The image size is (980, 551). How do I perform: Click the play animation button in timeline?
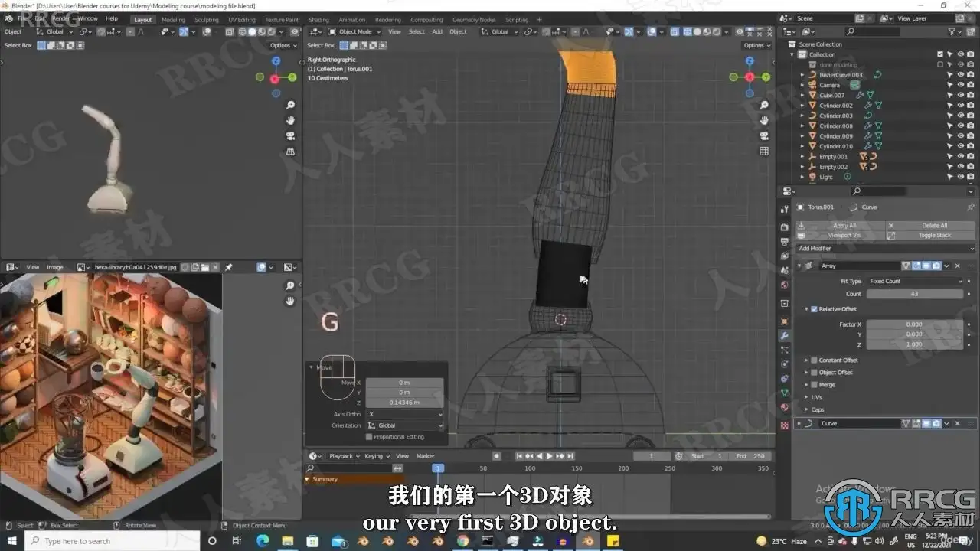549,456
